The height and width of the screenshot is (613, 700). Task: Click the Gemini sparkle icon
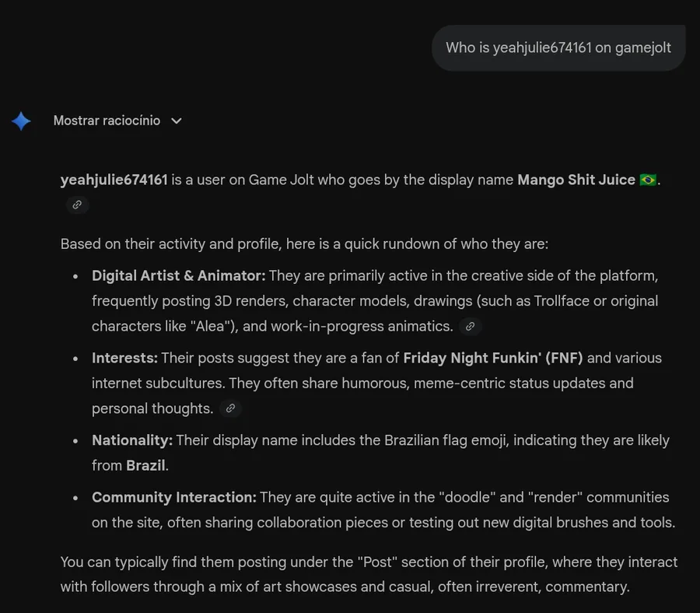21,121
